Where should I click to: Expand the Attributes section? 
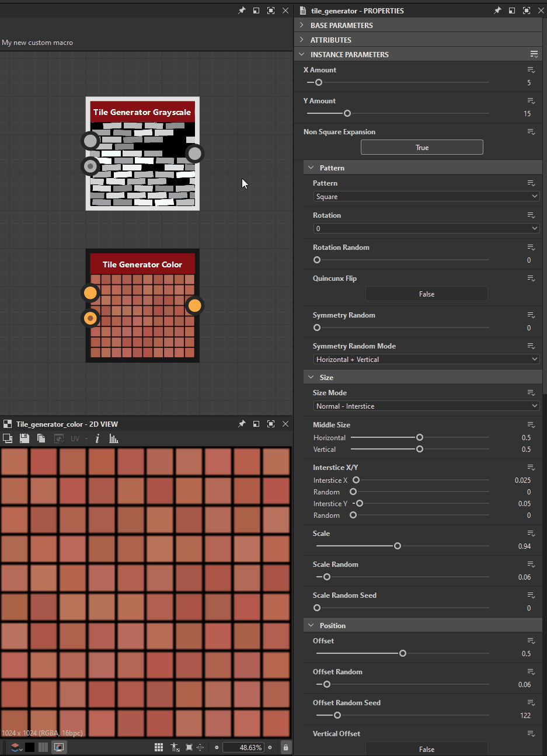(x=331, y=40)
